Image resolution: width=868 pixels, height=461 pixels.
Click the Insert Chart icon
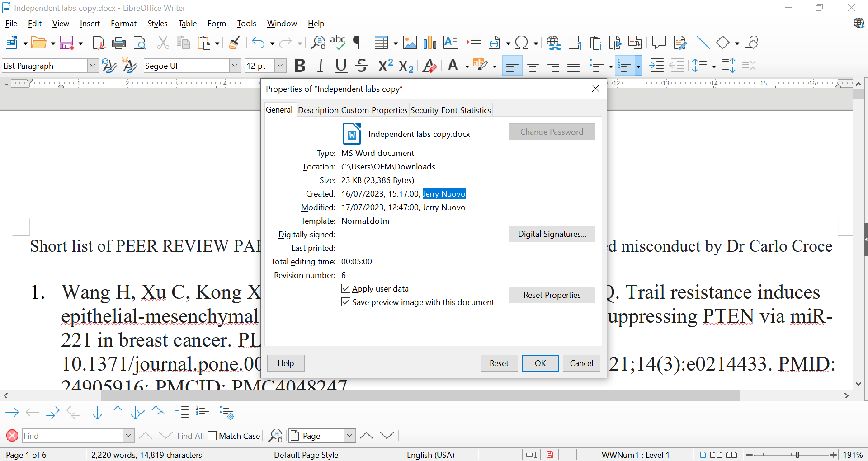click(429, 43)
